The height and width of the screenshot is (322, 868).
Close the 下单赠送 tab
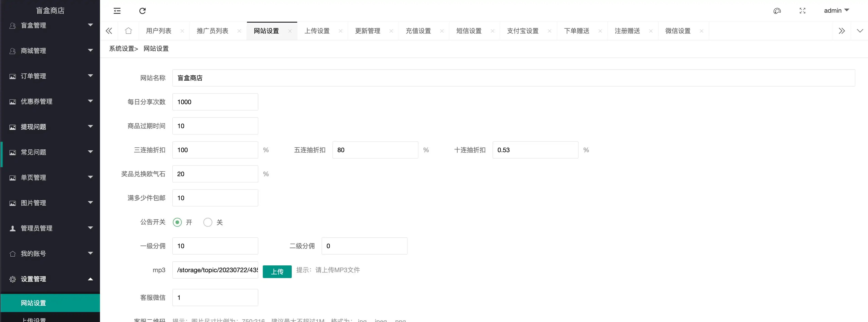(x=600, y=31)
